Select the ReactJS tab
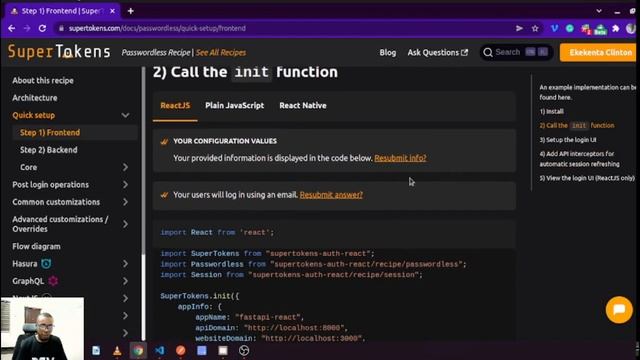Screen dimensions: 640x360 tap(175, 106)
